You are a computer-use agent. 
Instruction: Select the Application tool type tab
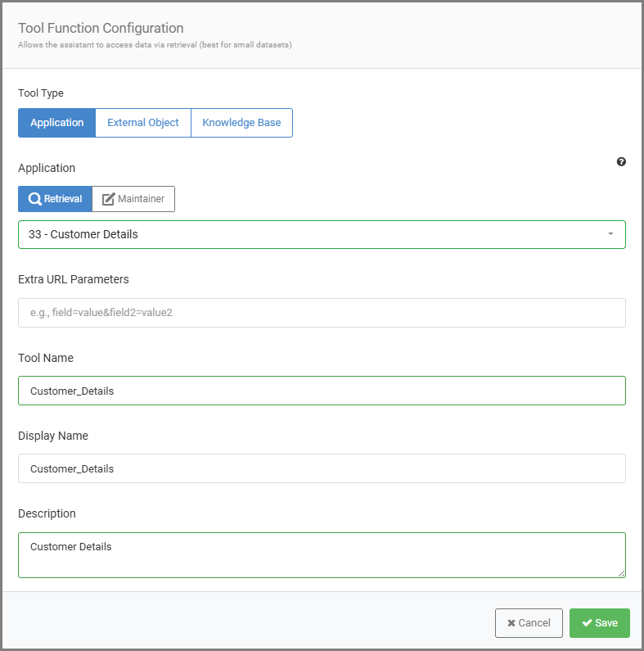pos(56,123)
